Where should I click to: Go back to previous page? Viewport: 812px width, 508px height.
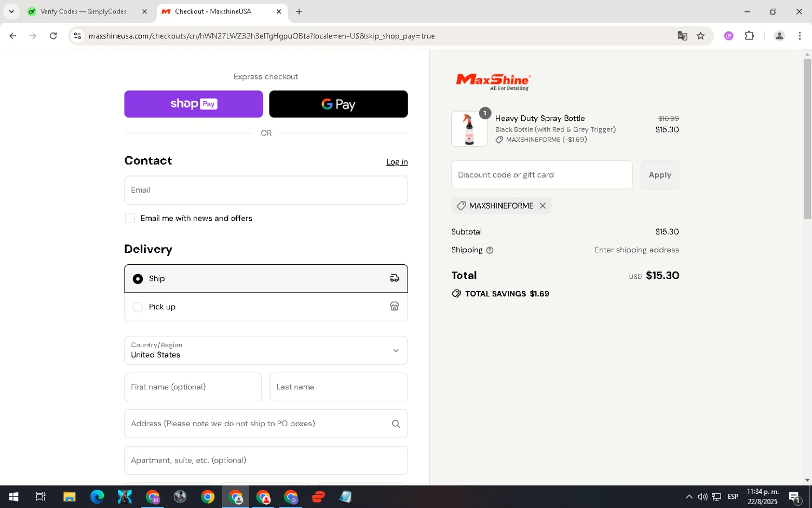pos(13,36)
